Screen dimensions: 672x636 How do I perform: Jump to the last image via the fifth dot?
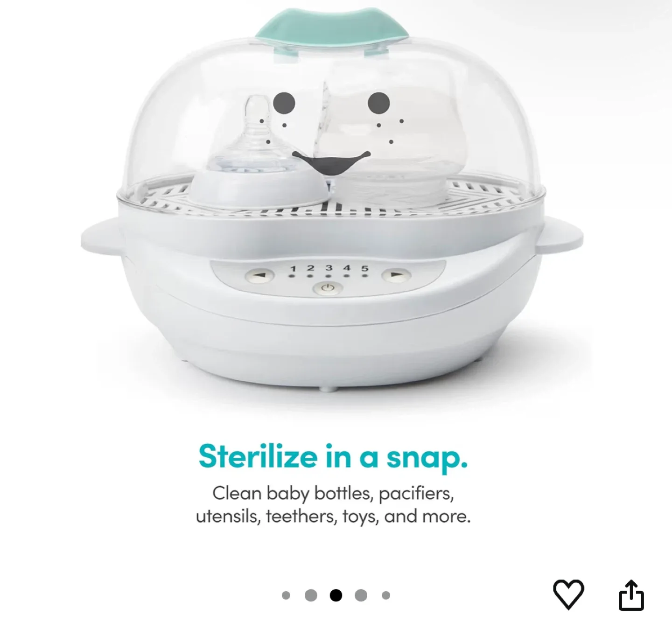pyautogui.click(x=386, y=595)
